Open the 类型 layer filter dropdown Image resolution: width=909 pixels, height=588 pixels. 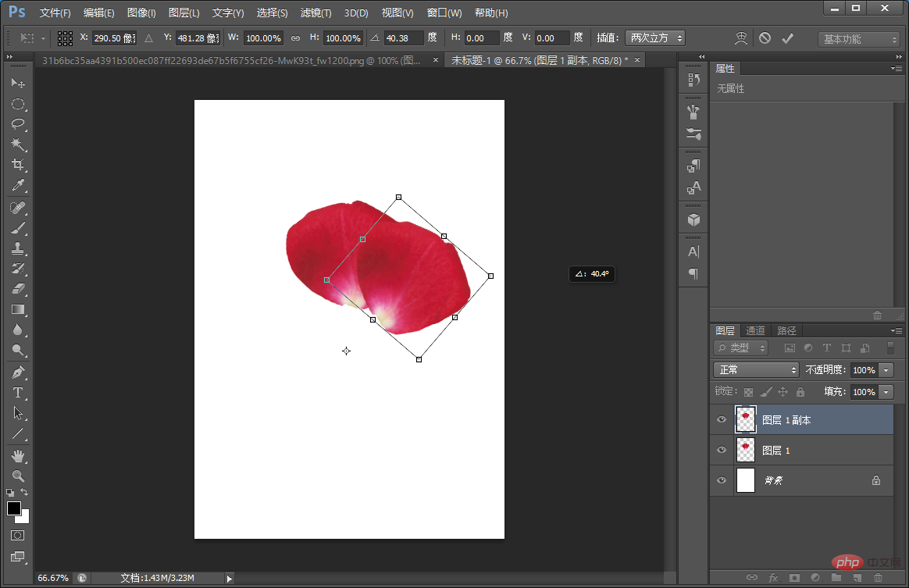click(741, 348)
